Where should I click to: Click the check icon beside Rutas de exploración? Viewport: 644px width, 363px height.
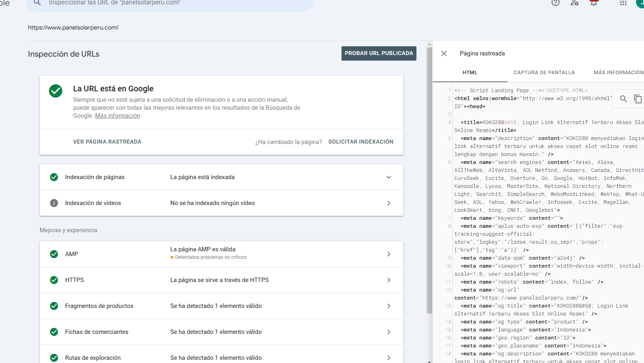tap(54, 358)
